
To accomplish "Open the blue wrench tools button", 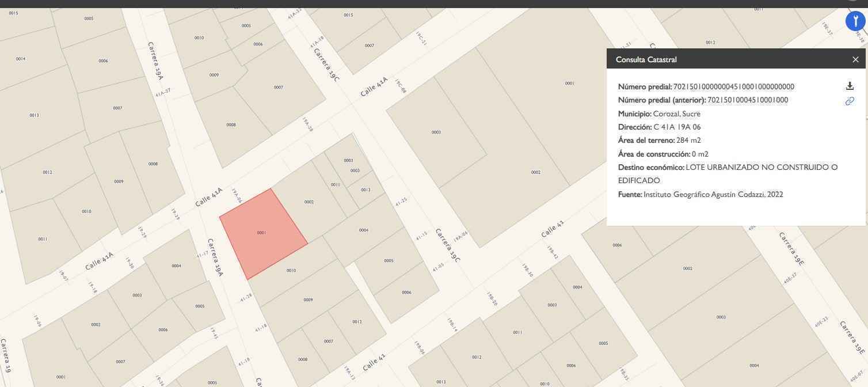I will [x=855, y=21].
